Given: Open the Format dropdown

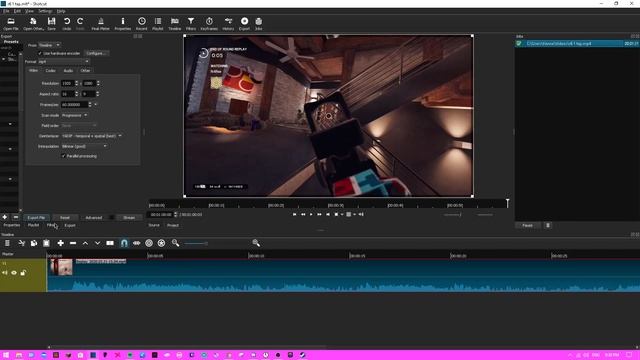Looking at the screenshot, I should 63,62.
